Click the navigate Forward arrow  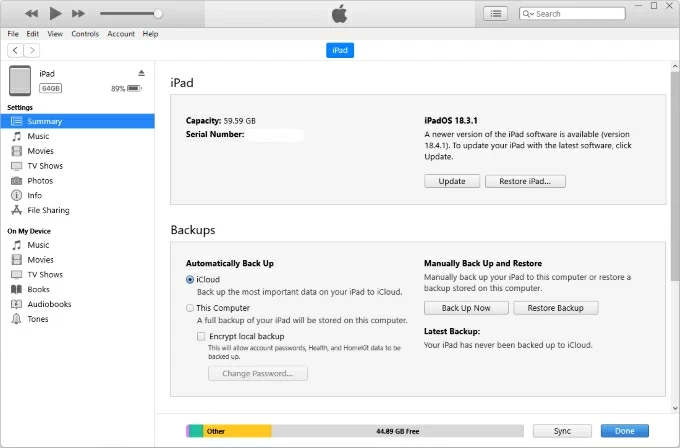[33, 50]
